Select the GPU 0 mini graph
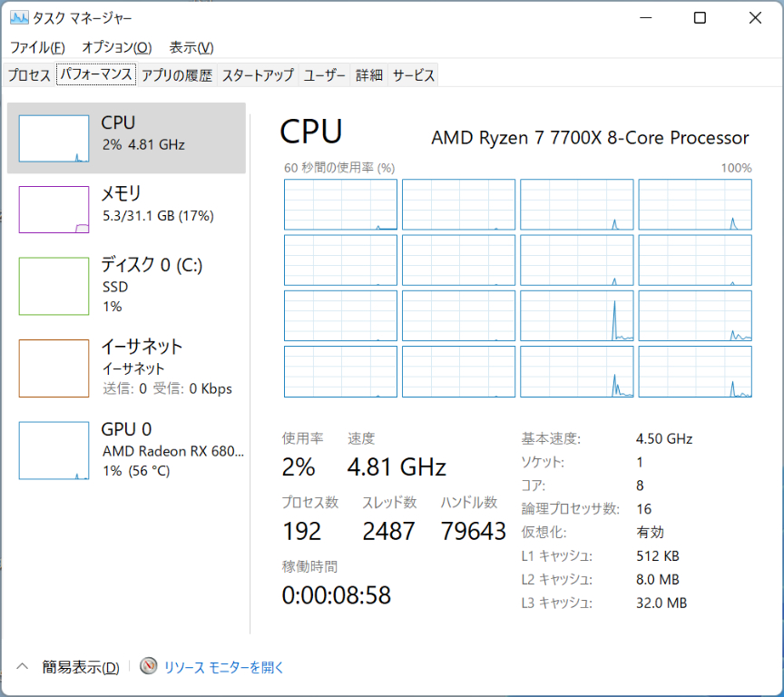 click(54, 450)
